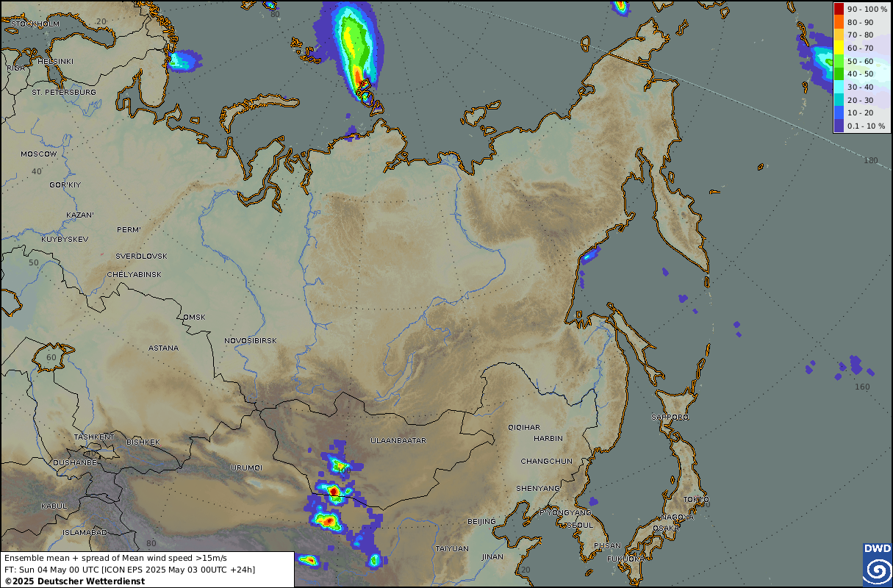Viewport: 893px width, 588px height.
Task: Click the 'Ensemble mean + spread' title line
Action: [115, 559]
